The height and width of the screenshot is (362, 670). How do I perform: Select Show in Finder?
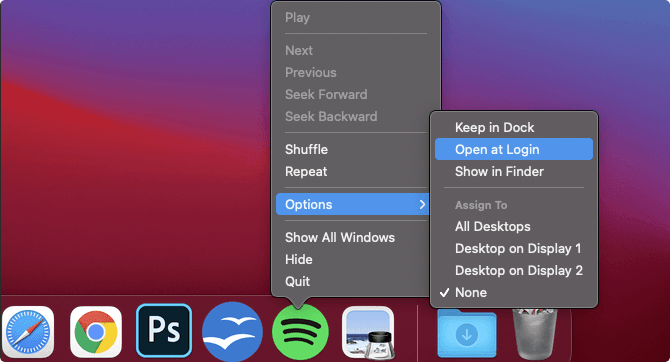pyautogui.click(x=514, y=171)
